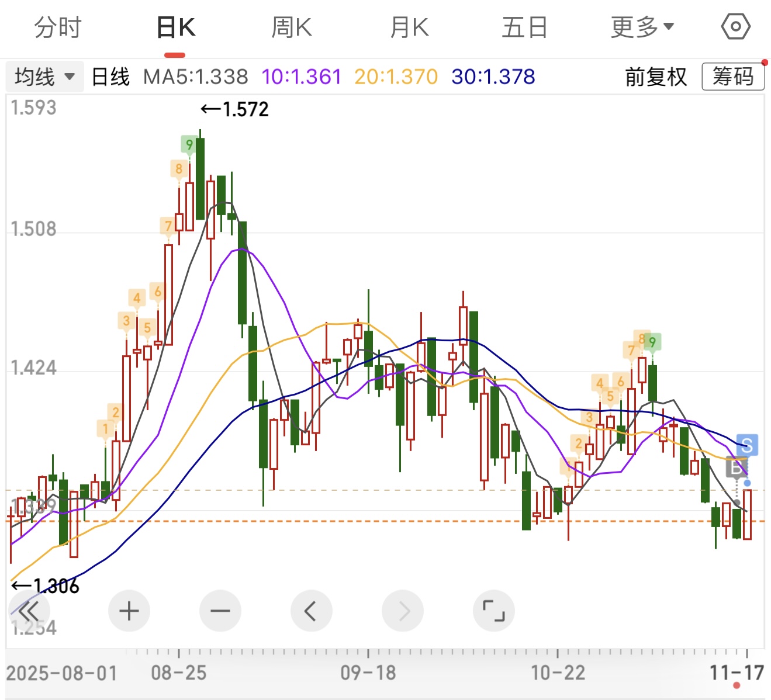Select the 周K weekly chart tab

click(x=292, y=27)
